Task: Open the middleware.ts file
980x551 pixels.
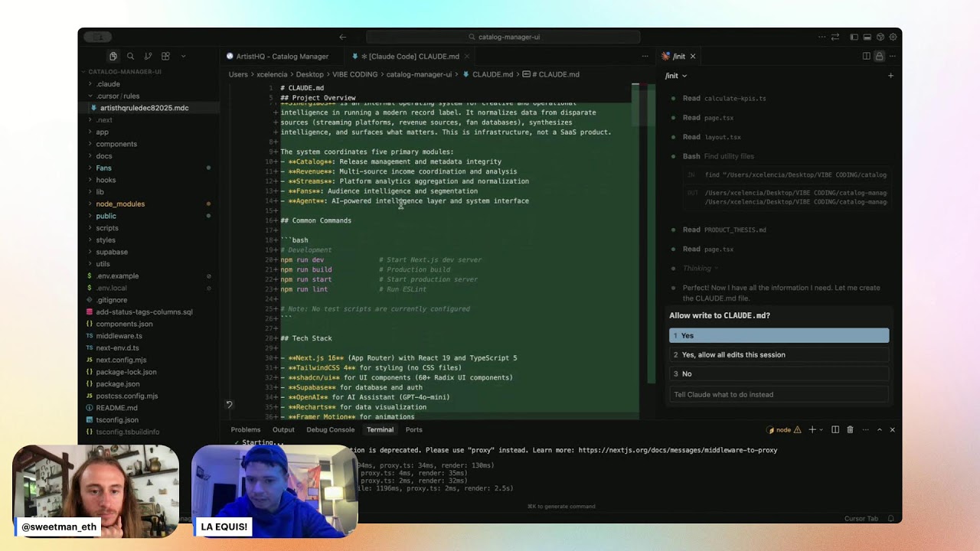Action: [x=119, y=336]
